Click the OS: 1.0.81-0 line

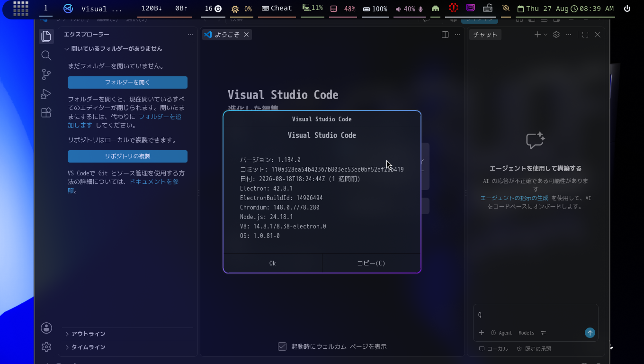click(x=260, y=236)
